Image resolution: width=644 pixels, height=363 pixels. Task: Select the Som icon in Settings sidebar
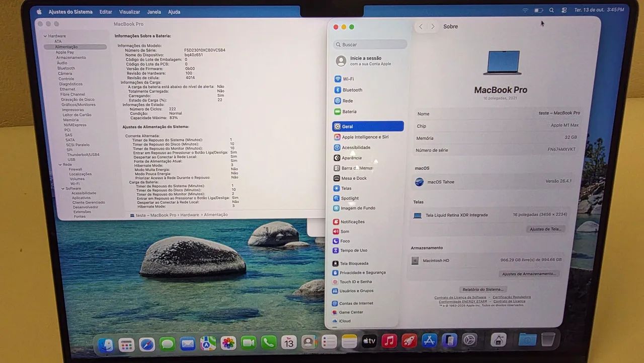(x=336, y=232)
